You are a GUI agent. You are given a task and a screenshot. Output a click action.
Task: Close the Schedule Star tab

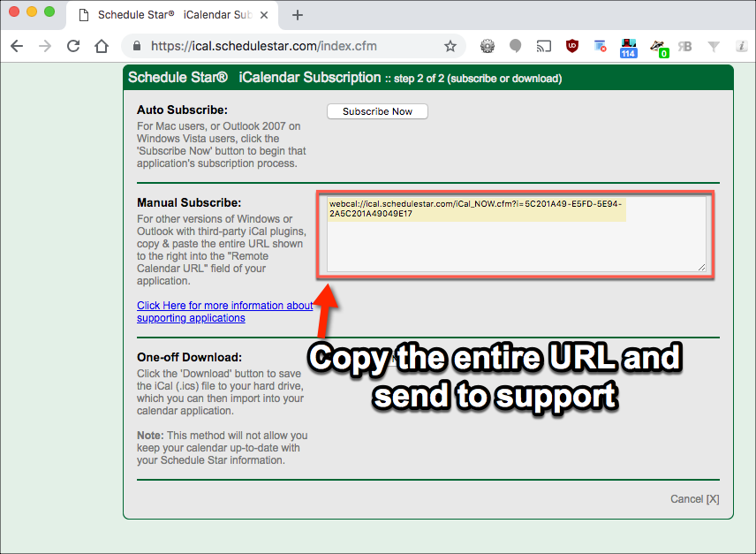[x=268, y=15]
